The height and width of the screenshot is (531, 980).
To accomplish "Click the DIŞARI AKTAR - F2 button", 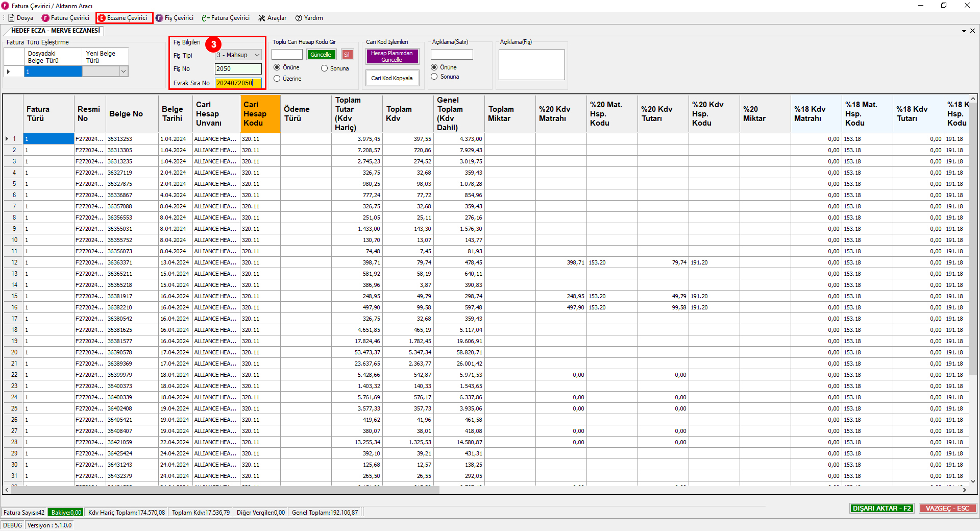I will tap(881, 509).
